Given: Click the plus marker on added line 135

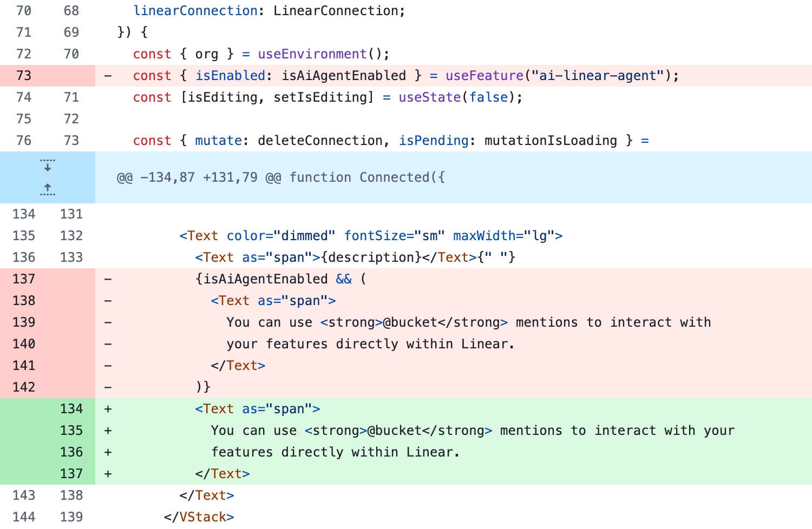Looking at the screenshot, I should [108, 431].
